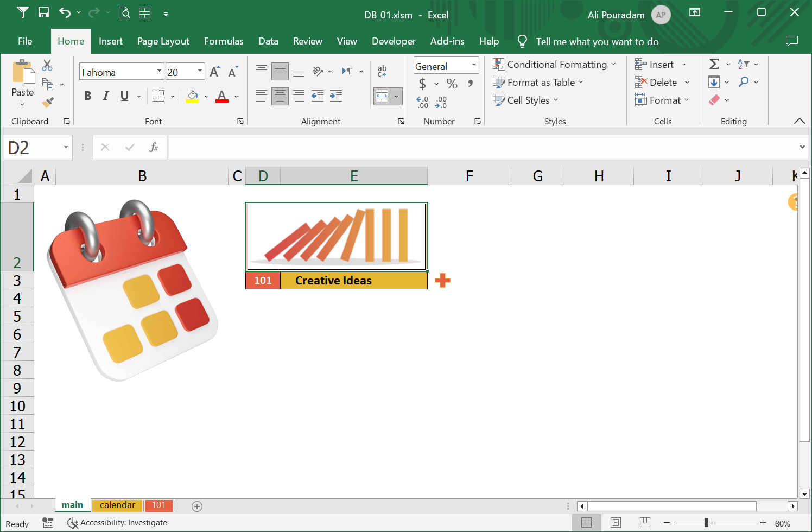
Task: Expand the Number Format dropdown
Action: coord(474,65)
